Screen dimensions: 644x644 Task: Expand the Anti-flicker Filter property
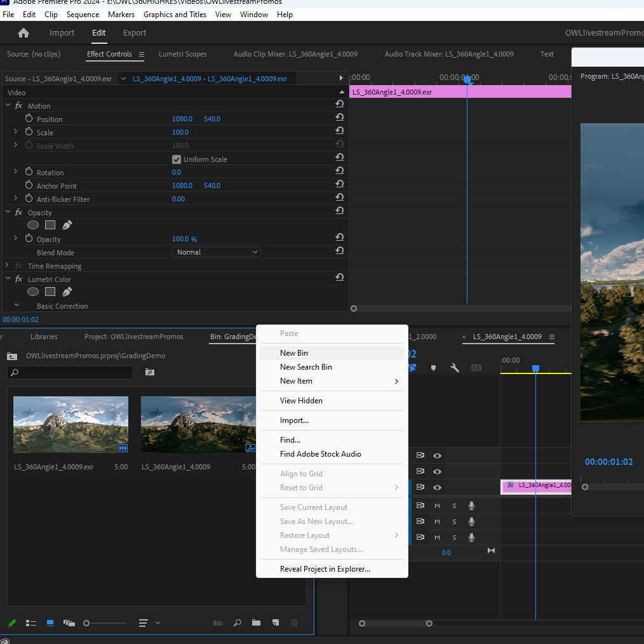click(16, 198)
